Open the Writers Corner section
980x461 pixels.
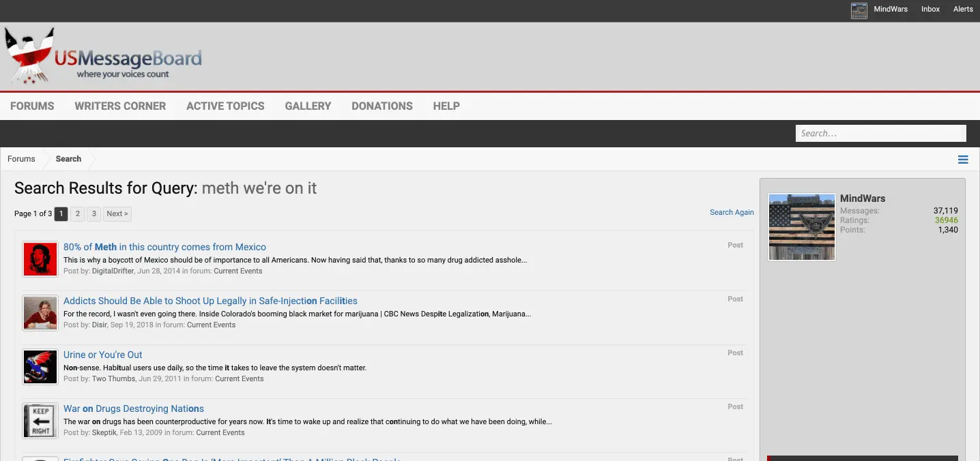point(120,106)
